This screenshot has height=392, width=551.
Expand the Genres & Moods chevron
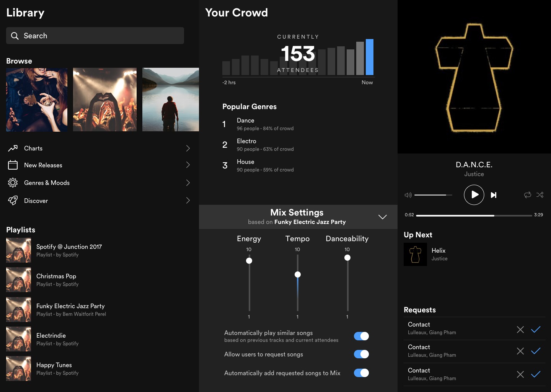click(188, 183)
